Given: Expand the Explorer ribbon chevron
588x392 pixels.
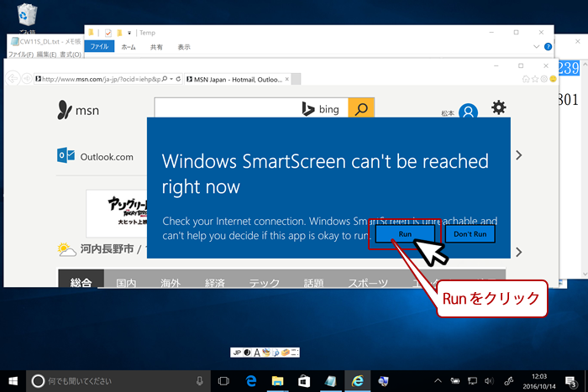Looking at the screenshot, I should click(536, 46).
